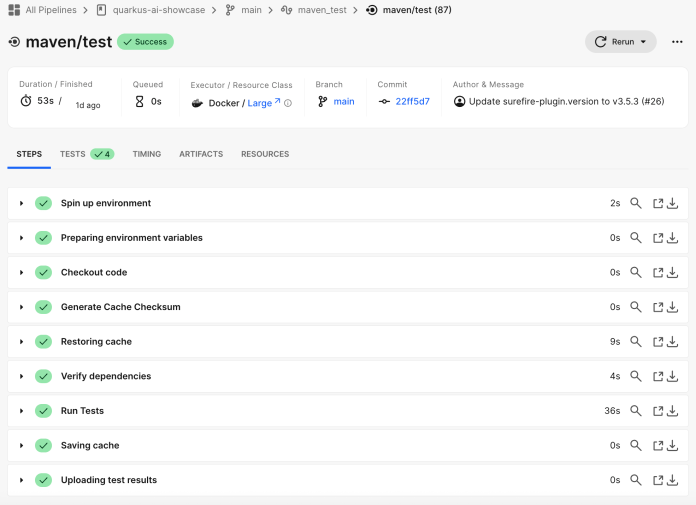Click the resource class info icon

(288, 102)
